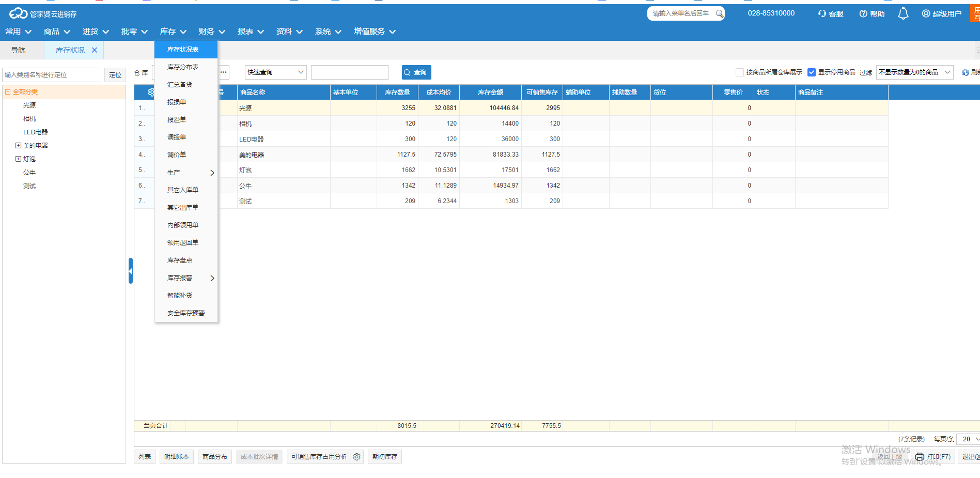Choose 调拨单 menu entry
The height and width of the screenshot is (478, 980).
(186, 137)
